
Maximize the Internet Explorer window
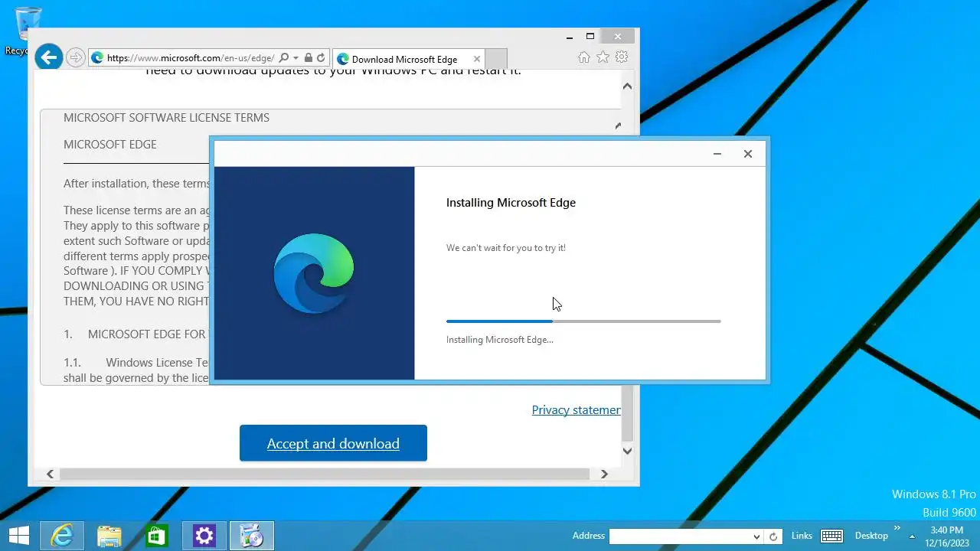point(590,36)
